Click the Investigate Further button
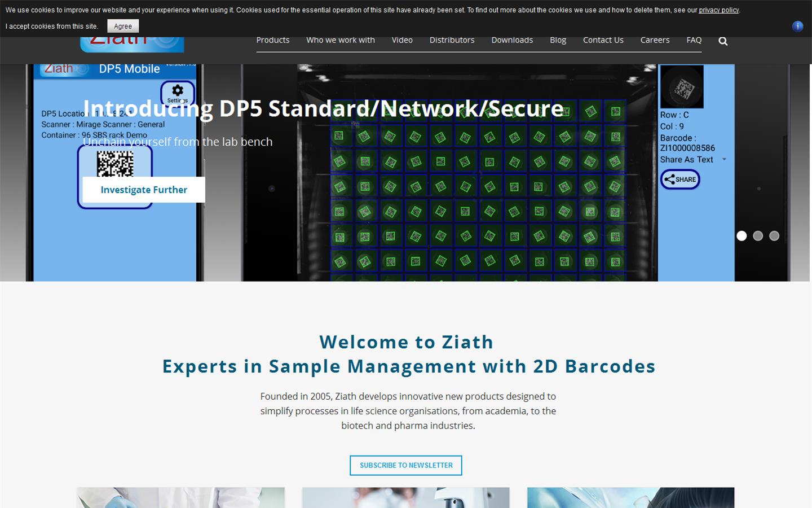Viewport: 812px width, 508px height. [144, 190]
